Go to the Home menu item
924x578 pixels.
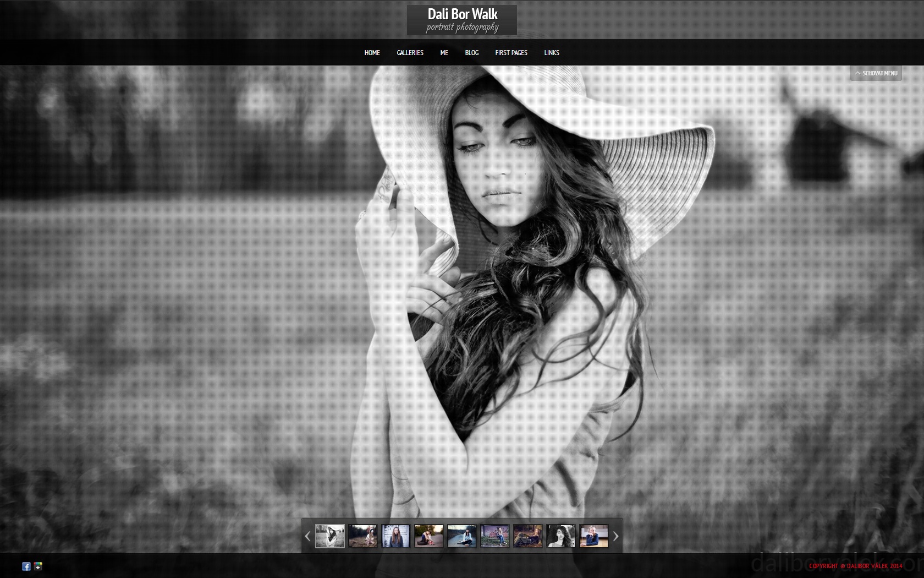click(x=372, y=53)
